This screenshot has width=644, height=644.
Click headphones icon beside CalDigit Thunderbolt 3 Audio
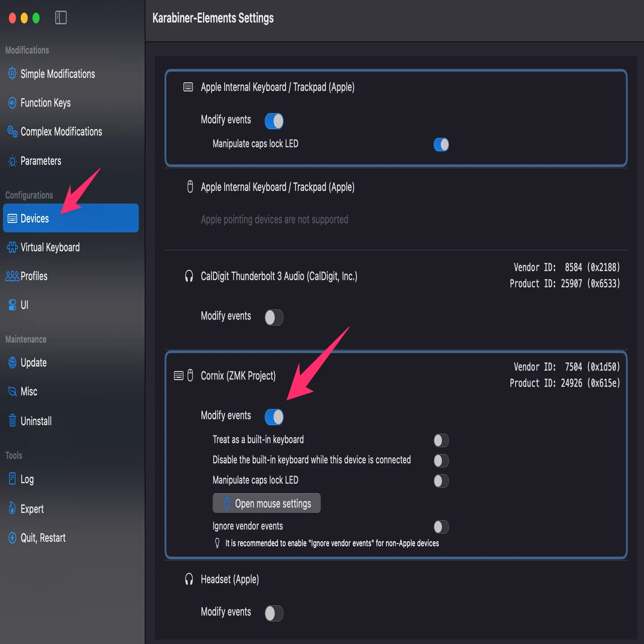[189, 276]
